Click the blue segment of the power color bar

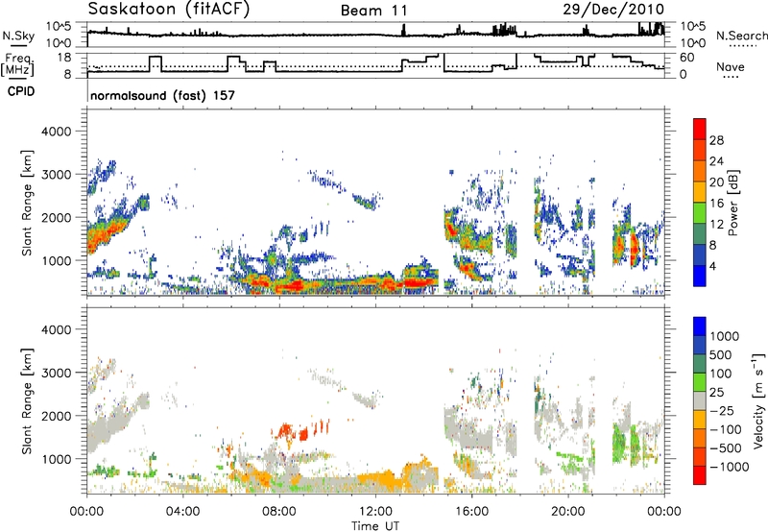700,276
